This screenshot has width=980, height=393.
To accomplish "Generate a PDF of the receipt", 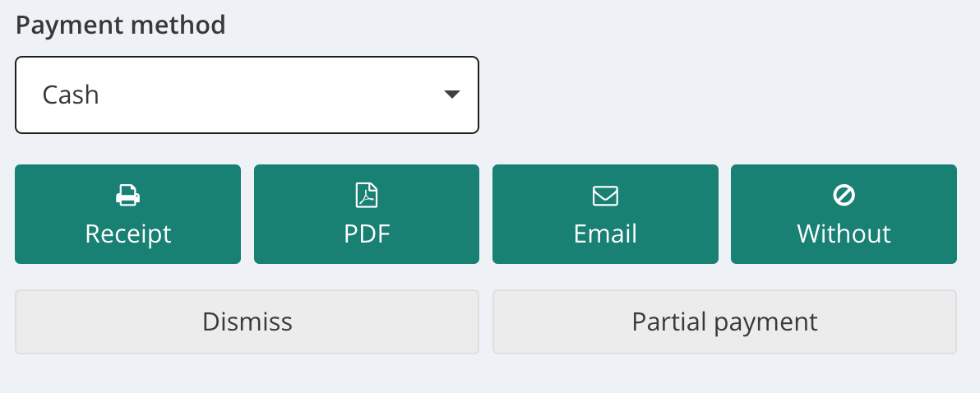I will click(367, 215).
